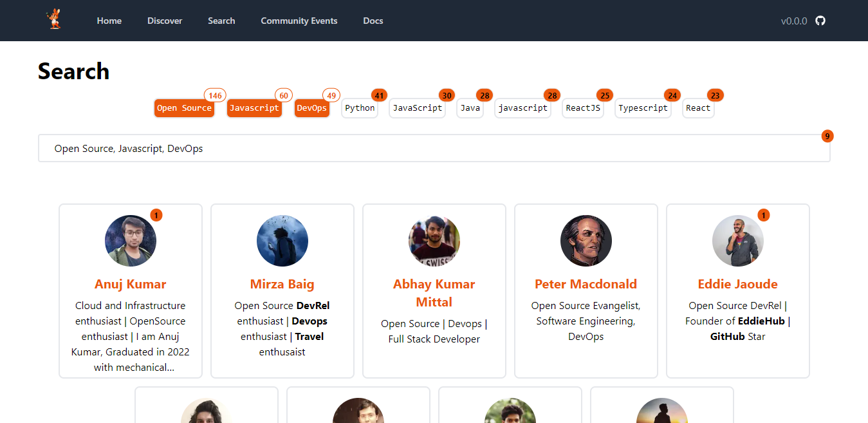Click Mirza Baig's bio text 'Devops'

(x=309, y=321)
